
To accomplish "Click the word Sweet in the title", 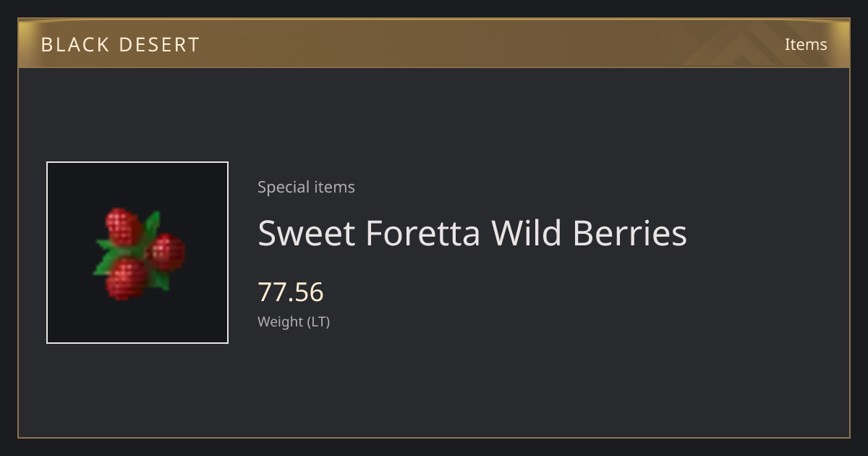I will (x=307, y=233).
